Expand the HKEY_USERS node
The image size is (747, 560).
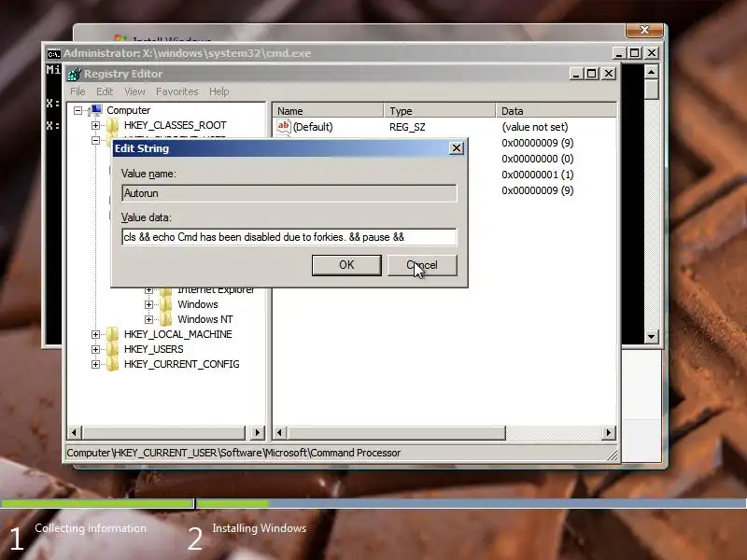[x=95, y=349]
